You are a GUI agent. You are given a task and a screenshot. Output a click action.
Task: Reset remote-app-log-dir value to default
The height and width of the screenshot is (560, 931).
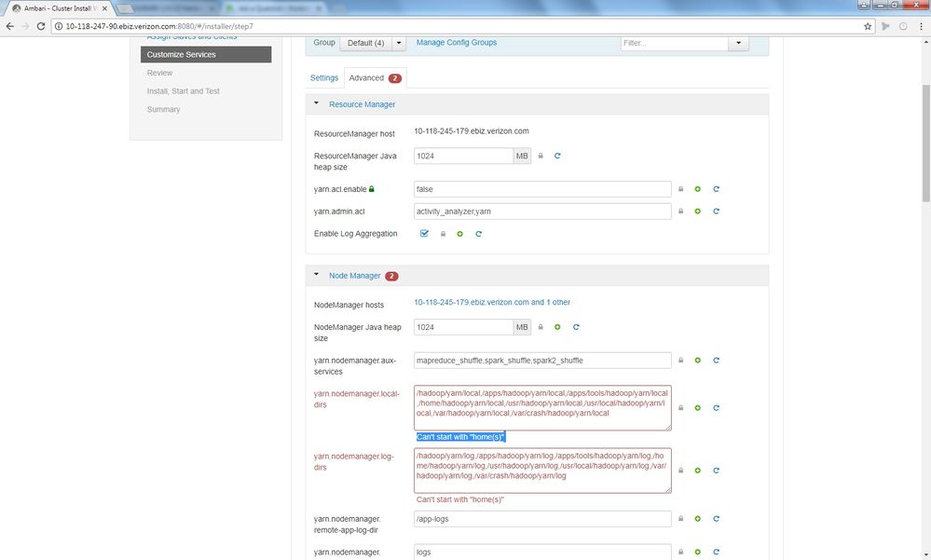point(716,519)
